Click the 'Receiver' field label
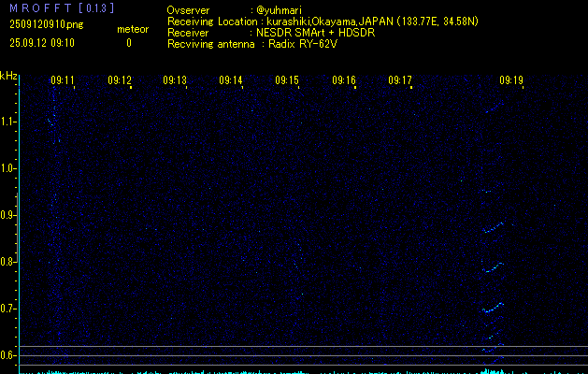This screenshot has height=374, width=588. (x=188, y=33)
